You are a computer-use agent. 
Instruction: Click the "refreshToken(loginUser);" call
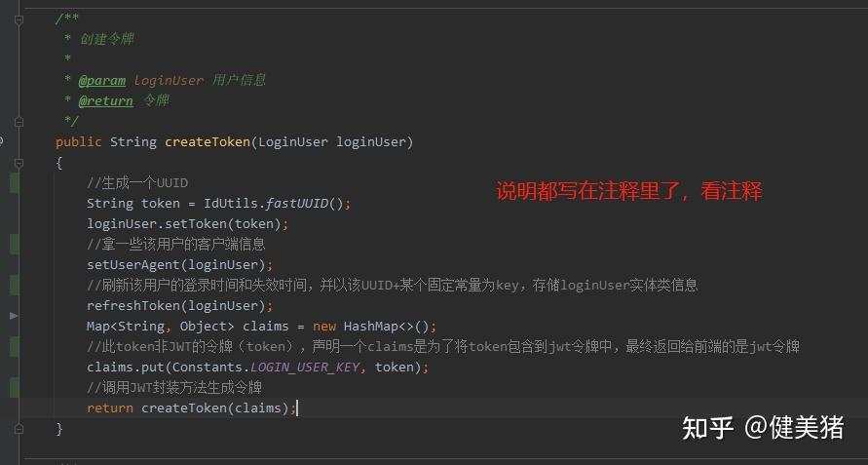click(x=180, y=306)
